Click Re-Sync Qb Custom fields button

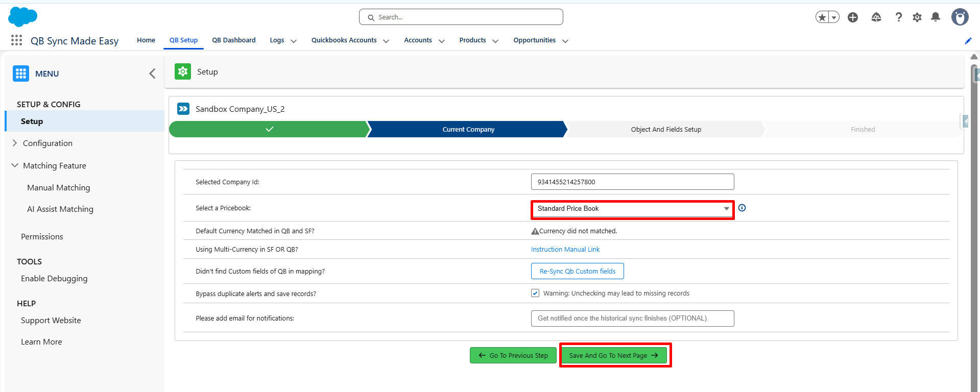tap(578, 271)
